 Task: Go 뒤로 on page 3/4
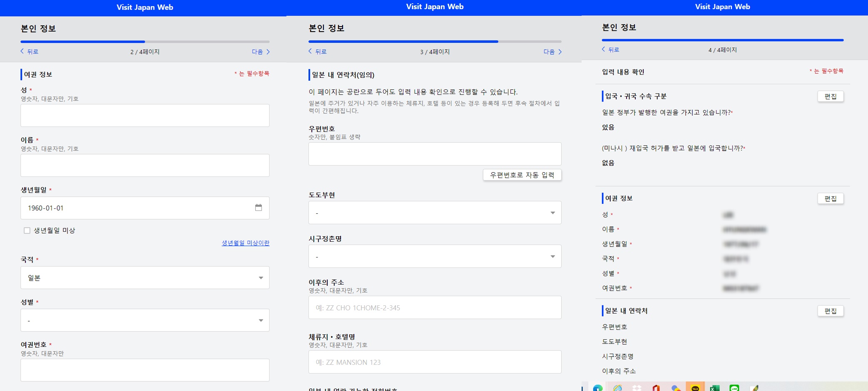tap(317, 51)
